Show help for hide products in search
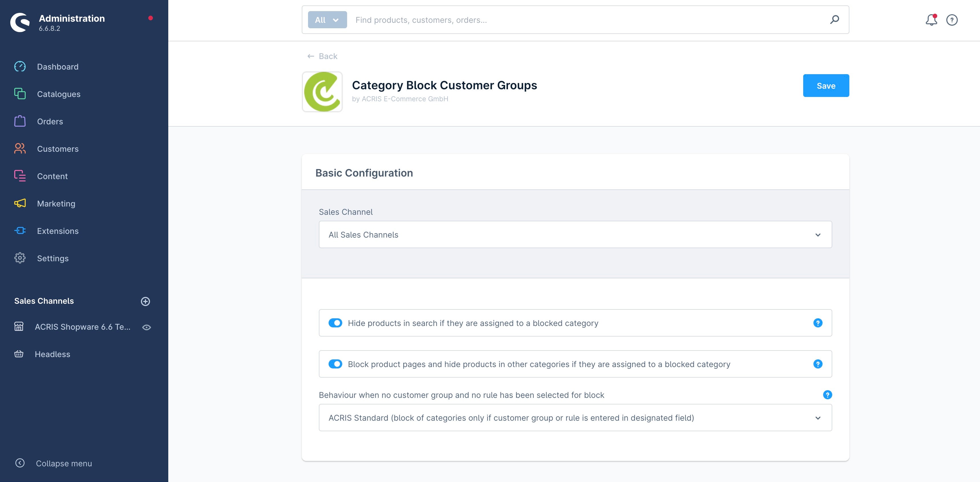The image size is (980, 482). click(x=818, y=323)
